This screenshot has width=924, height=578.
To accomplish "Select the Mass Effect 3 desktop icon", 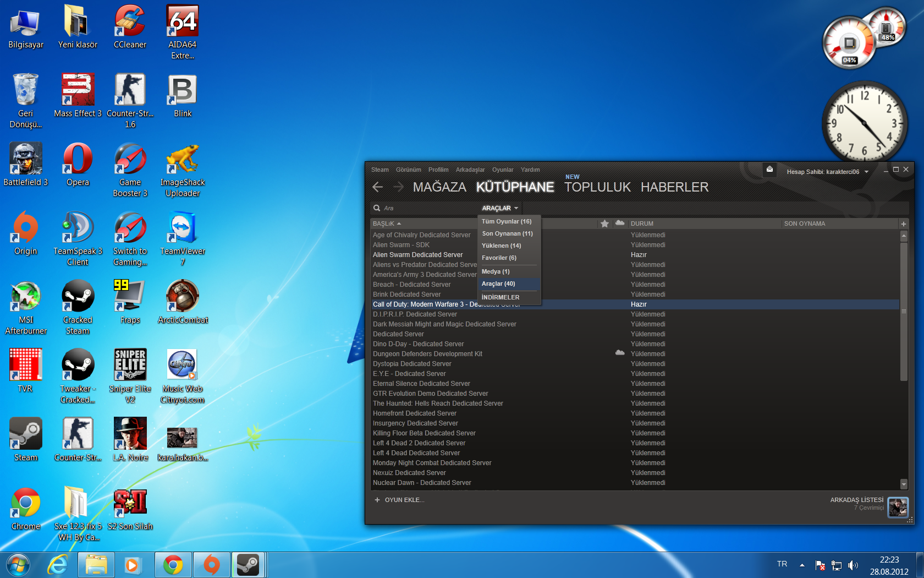I will point(78,95).
